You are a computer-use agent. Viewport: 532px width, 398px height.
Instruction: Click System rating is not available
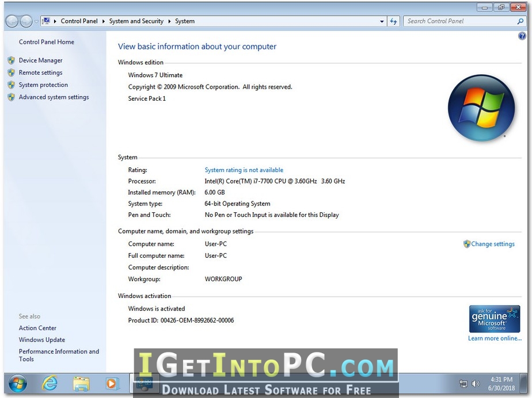tap(244, 170)
